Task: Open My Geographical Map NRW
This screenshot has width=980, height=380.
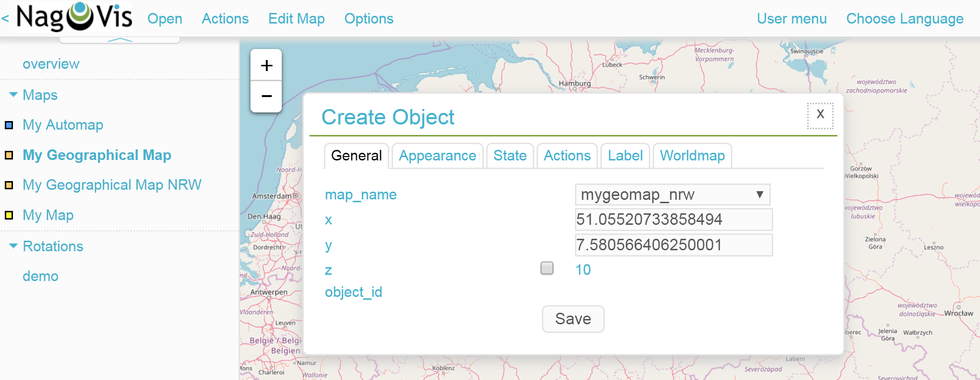Action: click(x=112, y=185)
